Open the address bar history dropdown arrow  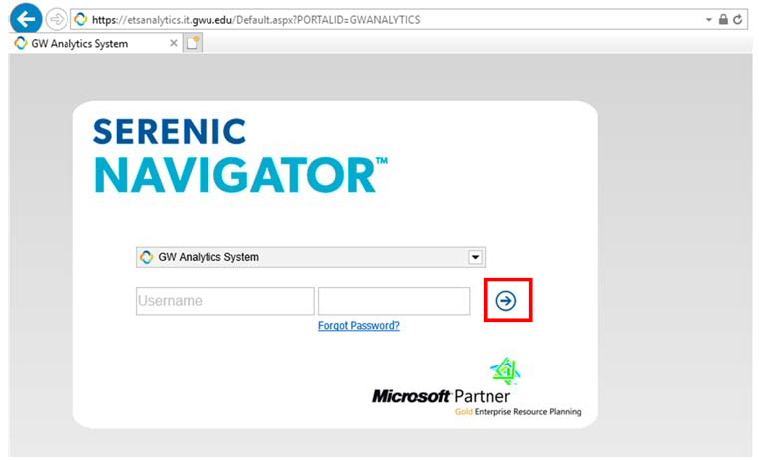pyautogui.click(x=709, y=20)
